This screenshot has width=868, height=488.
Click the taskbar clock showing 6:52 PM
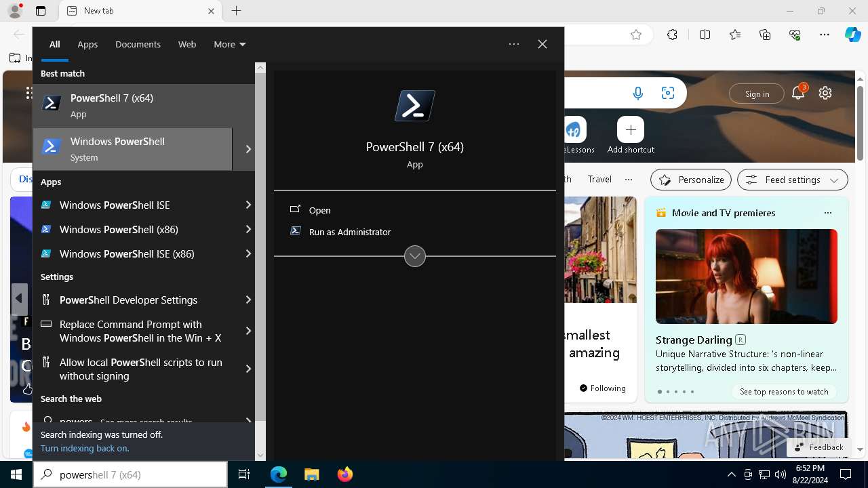pyautogui.click(x=810, y=474)
